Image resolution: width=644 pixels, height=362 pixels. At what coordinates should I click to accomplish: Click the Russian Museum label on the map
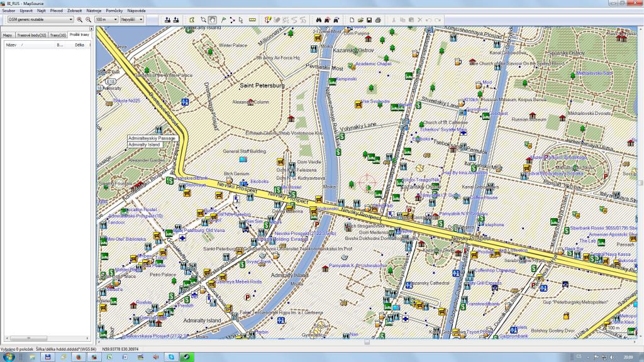(529, 119)
